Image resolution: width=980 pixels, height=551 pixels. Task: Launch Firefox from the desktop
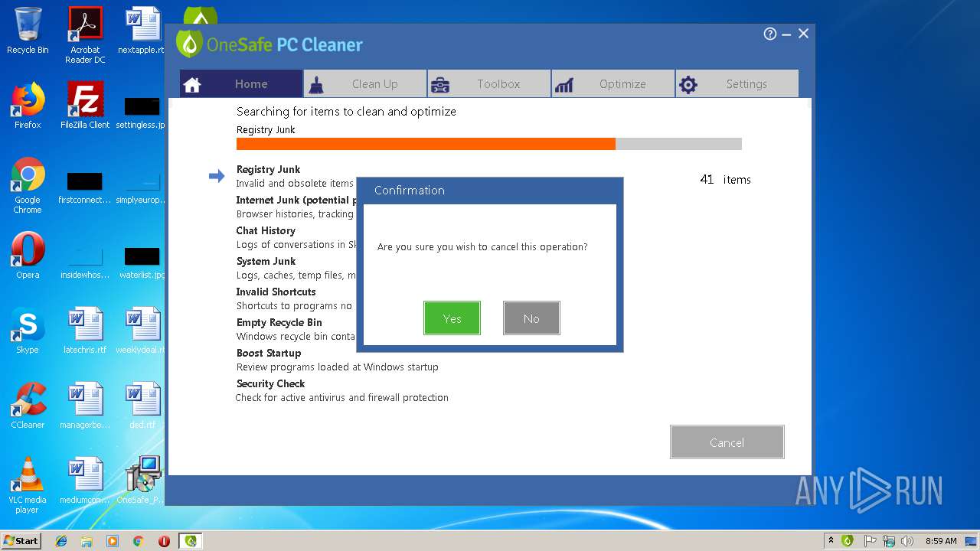28,106
